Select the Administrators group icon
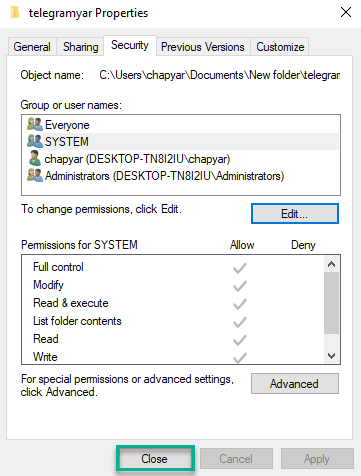Screen dimensions: 361x476 (35, 175)
